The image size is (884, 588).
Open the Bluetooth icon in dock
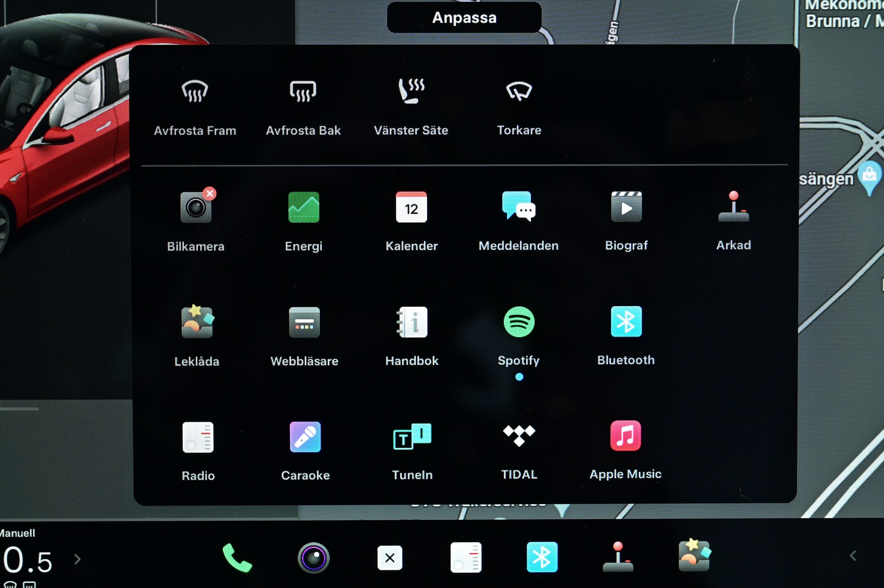click(x=542, y=557)
